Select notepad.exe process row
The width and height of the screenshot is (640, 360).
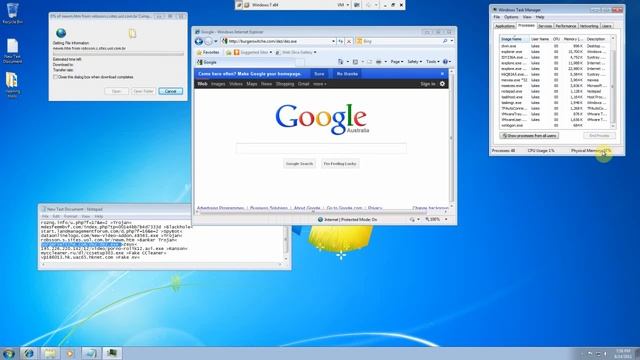point(555,91)
